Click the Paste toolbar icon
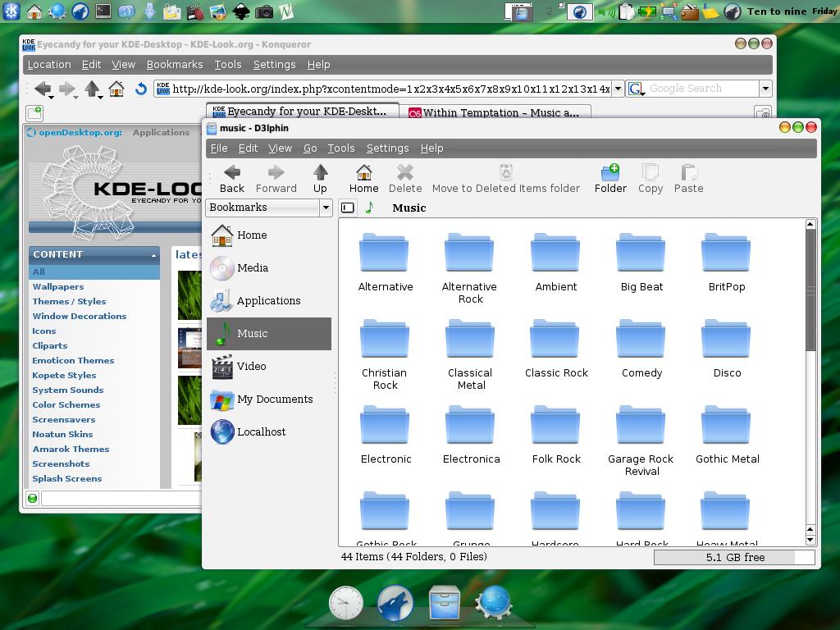 pyautogui.click(x=688, y=179)
